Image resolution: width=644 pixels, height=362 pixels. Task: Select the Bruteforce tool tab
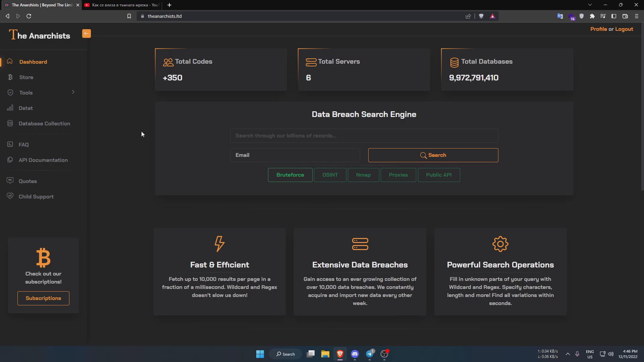tap(290, 175)
